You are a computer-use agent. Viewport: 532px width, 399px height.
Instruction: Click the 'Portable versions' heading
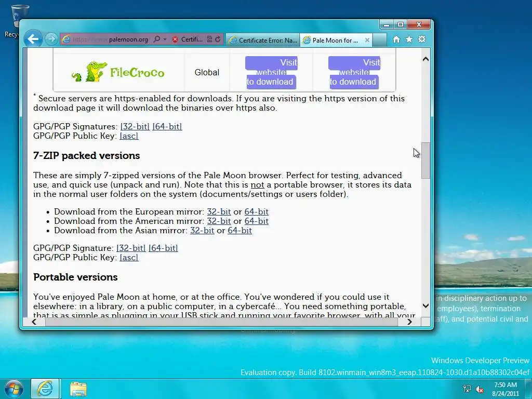(75, 277)
